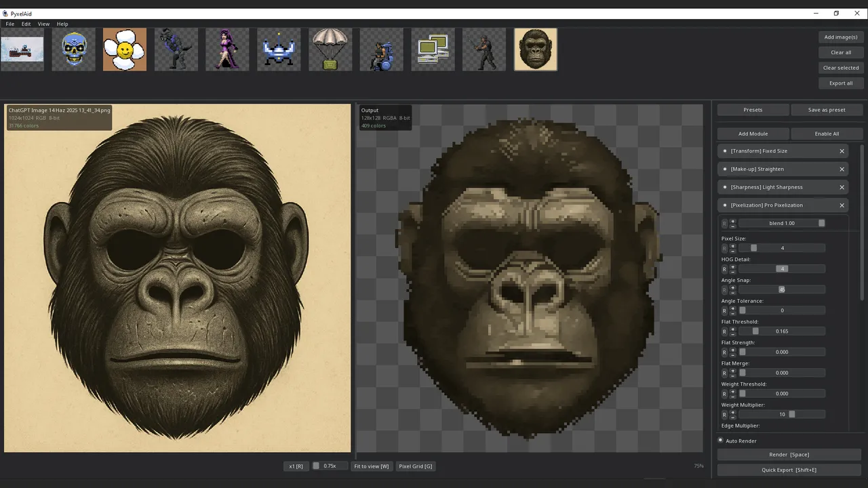This screenshot has width=868, height=488.
Task: Reset Flat Threshold using its R button
Action: pos(724,331)
